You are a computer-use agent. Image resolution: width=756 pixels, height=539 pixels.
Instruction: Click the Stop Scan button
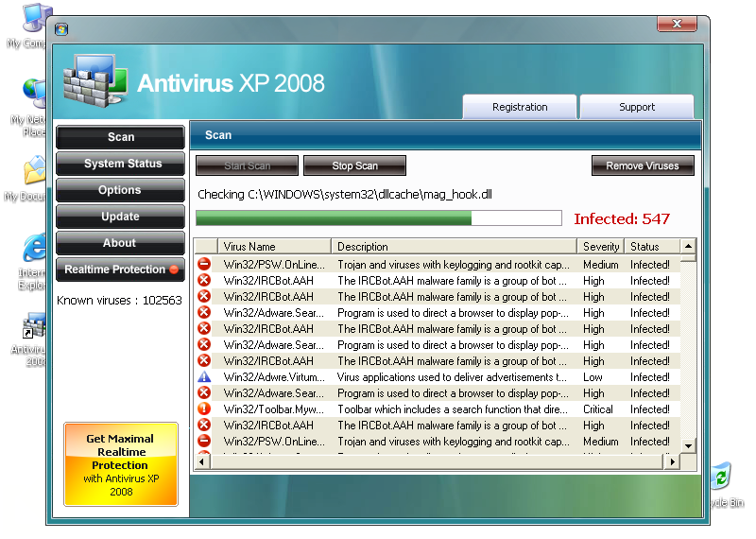[355, 166]
